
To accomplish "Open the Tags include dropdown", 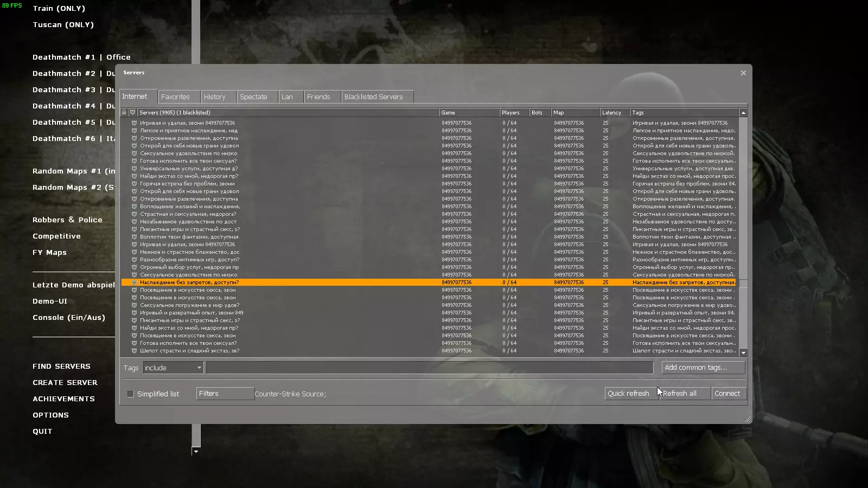I will 173,368.
